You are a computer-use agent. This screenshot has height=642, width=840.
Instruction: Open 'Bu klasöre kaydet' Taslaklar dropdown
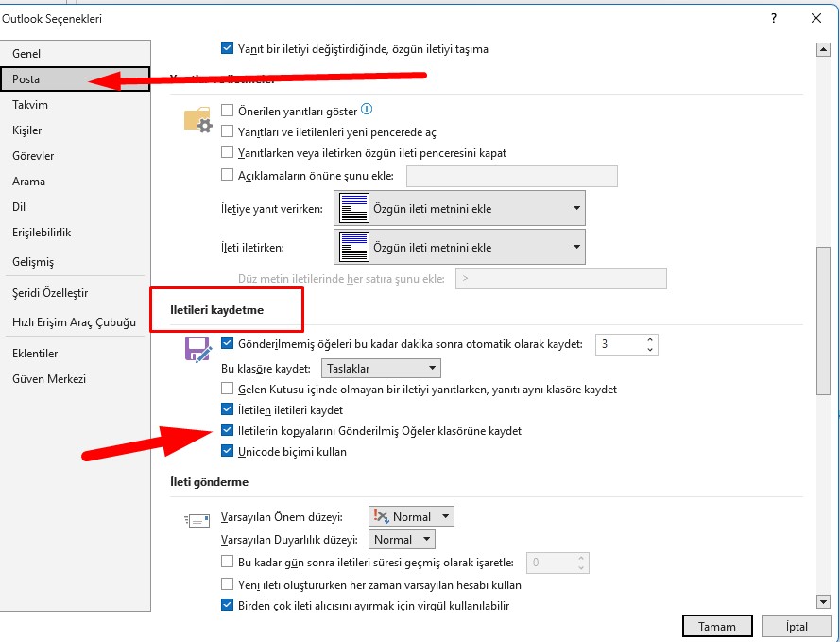pos(381,368)
